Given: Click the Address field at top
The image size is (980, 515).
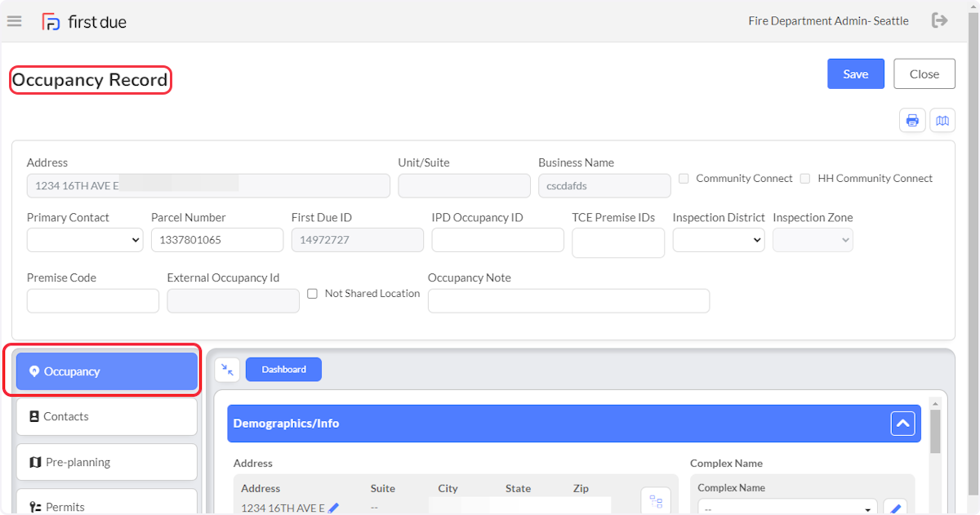Looking at the screenshot, I should [x=208, y=185].
